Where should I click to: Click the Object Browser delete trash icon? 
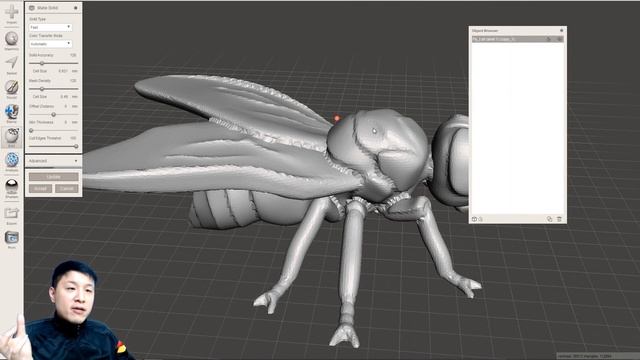point(559,219)
